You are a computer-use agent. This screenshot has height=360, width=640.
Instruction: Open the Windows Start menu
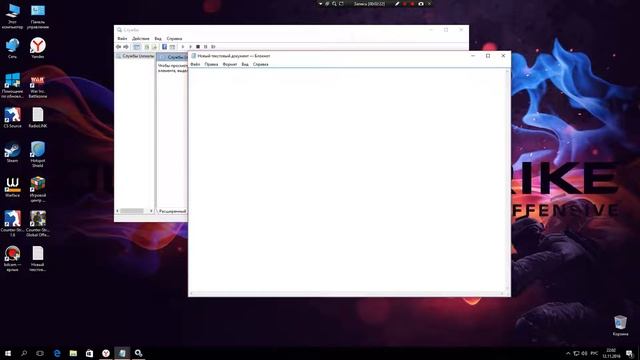click(x=8, y=353)
